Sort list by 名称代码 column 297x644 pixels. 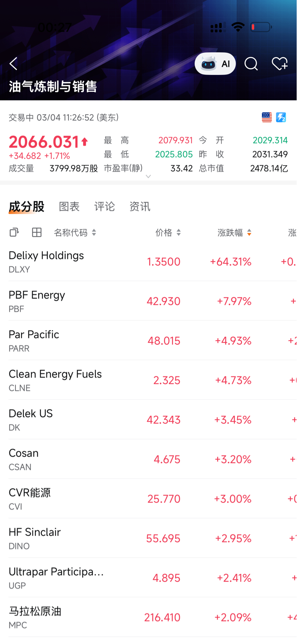[x=75, y=232]
